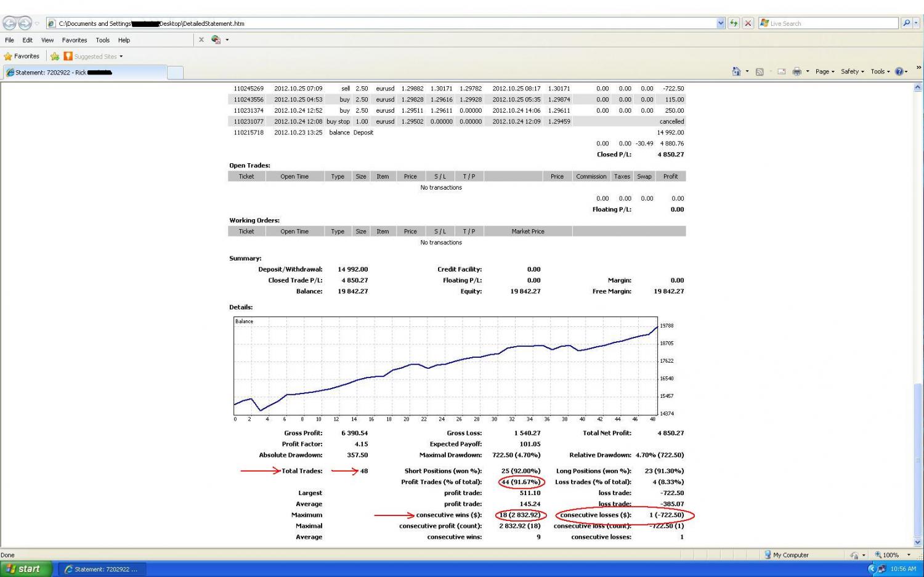Print the page with printer icon

(x=796, y=71)
